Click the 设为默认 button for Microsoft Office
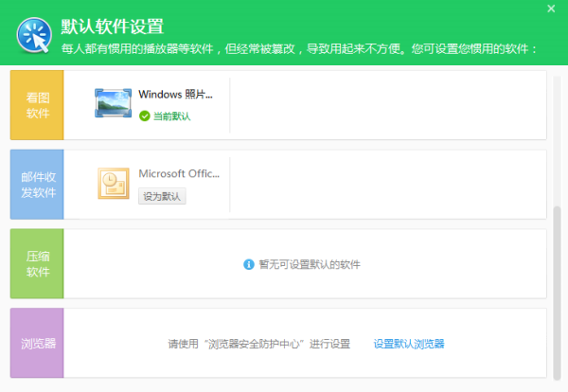 (x=162, y=196)
